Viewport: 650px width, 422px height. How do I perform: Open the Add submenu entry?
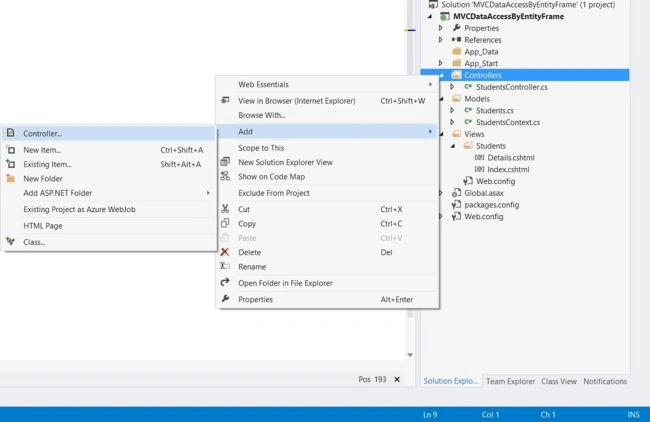point(327,131)
